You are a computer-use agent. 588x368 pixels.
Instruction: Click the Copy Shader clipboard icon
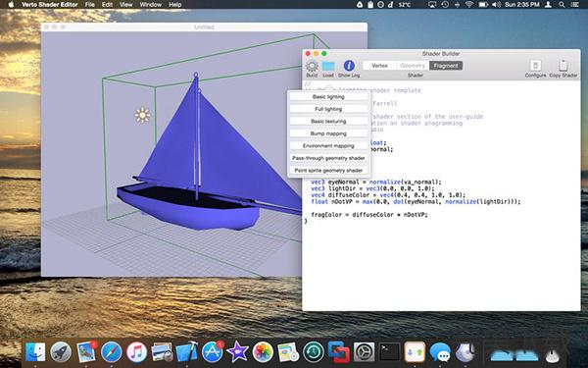point(563,66)
